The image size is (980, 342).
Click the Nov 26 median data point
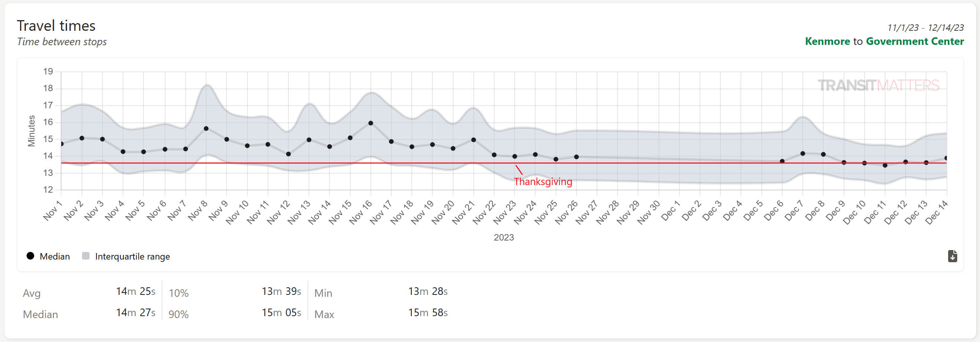click(577, 157)
